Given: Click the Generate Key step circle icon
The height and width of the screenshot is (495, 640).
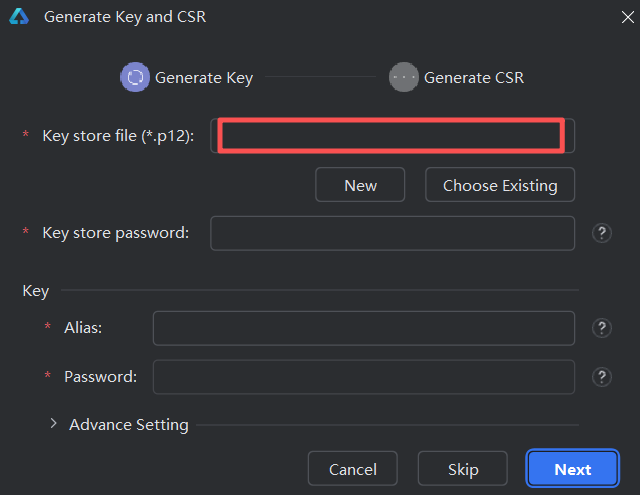Looking at the screenshot, I should (x=134, y=77).
